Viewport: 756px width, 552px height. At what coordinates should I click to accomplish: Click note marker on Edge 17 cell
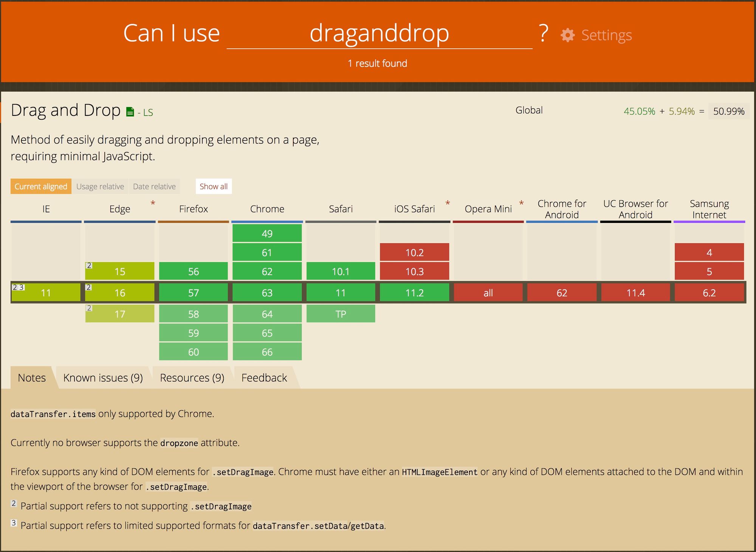tap(89, 308)
